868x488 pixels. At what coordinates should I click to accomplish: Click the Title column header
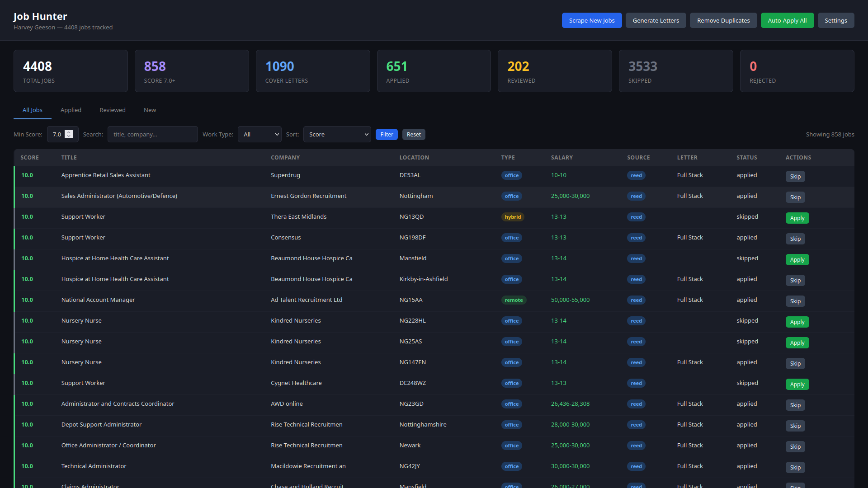click(x=69, y=157)
